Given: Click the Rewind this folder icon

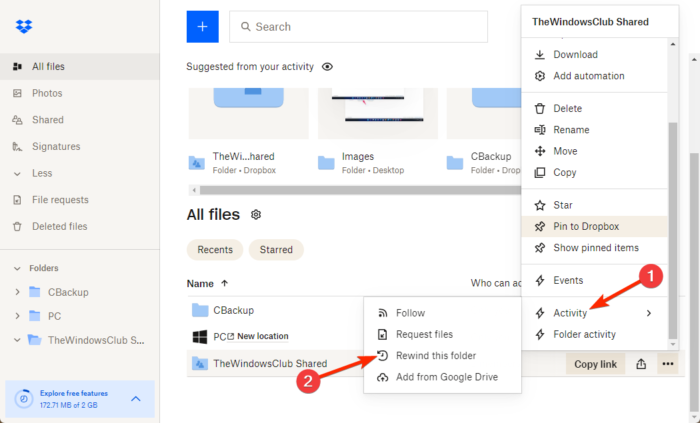Looking at the screenshot, I should click(x=381, y=355).
